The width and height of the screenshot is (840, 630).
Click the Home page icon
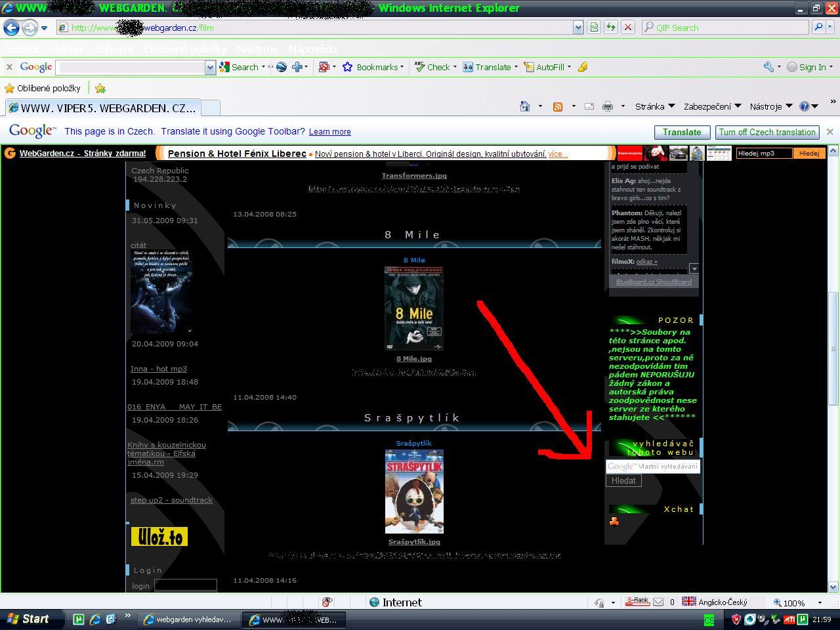(x=525, y=106)
